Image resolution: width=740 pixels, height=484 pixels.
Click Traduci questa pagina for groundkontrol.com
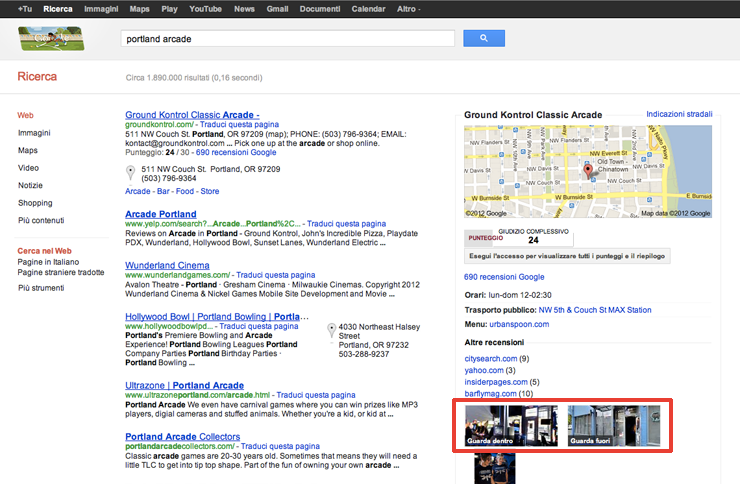pos(239,125)
